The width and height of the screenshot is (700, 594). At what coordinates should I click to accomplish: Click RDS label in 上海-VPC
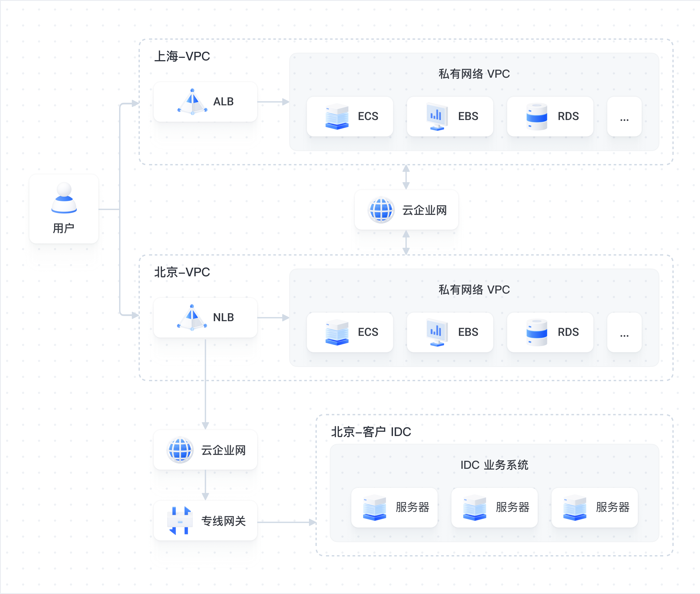[x=568, y=117]
